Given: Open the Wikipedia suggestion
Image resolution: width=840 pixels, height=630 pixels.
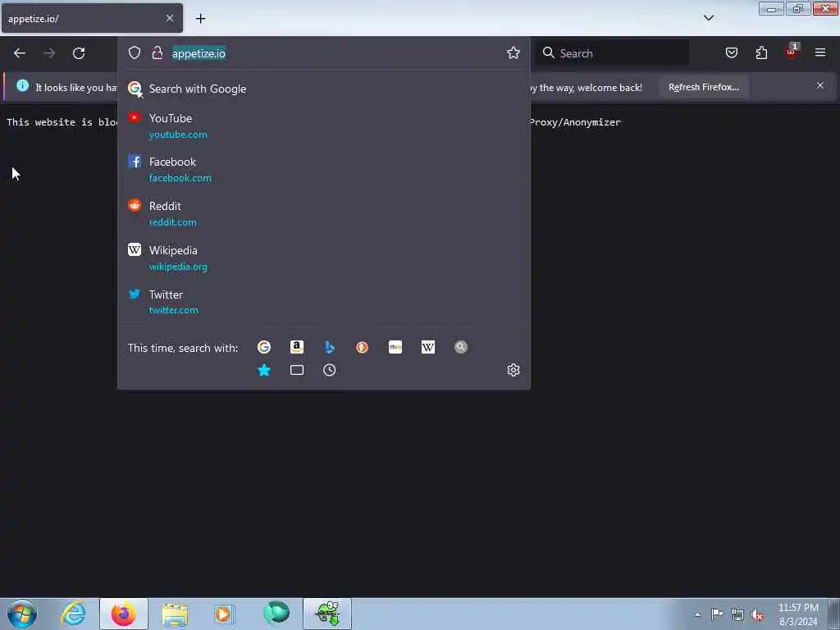Looking at the screenshot, I should click(323, 258).
